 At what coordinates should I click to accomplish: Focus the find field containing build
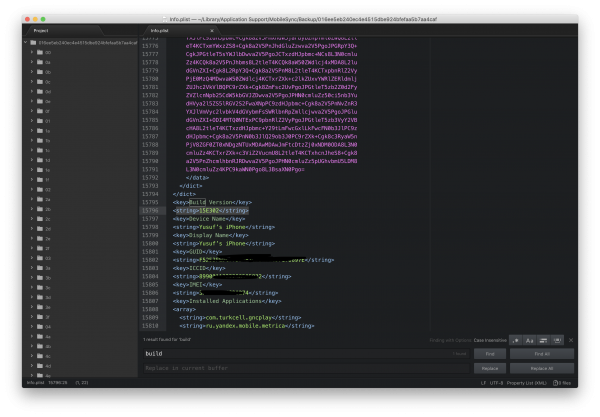click(307, 354)
